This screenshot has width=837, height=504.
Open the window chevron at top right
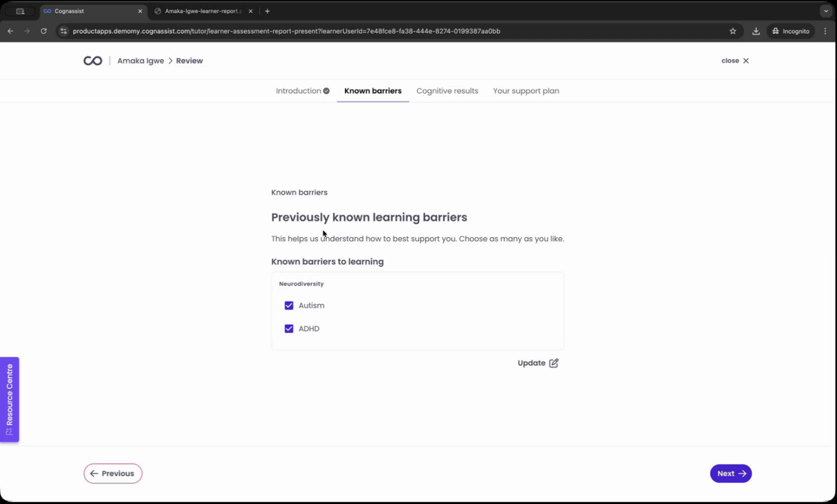(825, 11)
